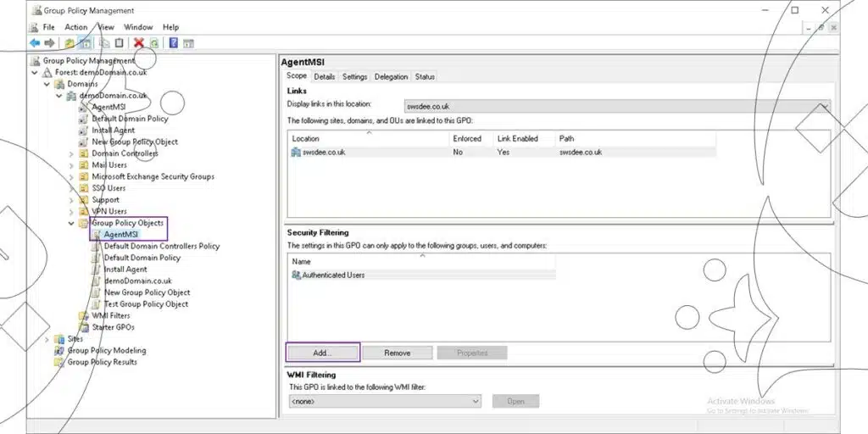Click the Back arrow toolbar icon

click(x=35, y=43)
